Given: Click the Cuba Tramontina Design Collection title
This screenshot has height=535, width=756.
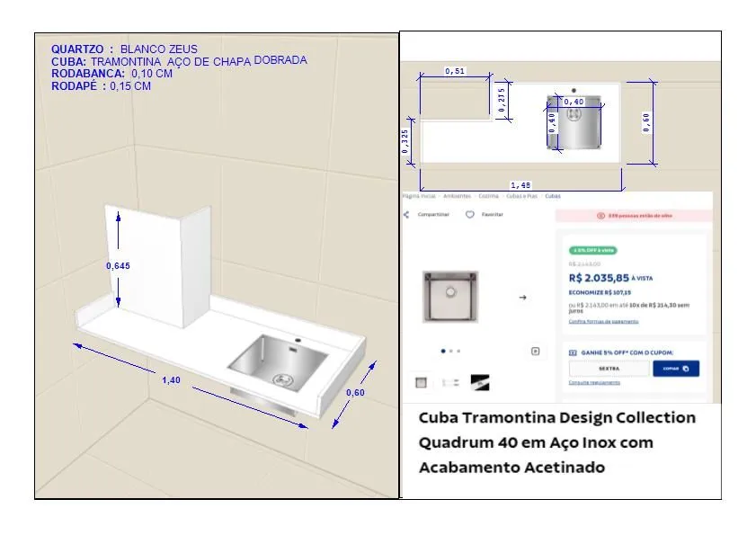Looking at the screenshot, I should tap(557, 442).
